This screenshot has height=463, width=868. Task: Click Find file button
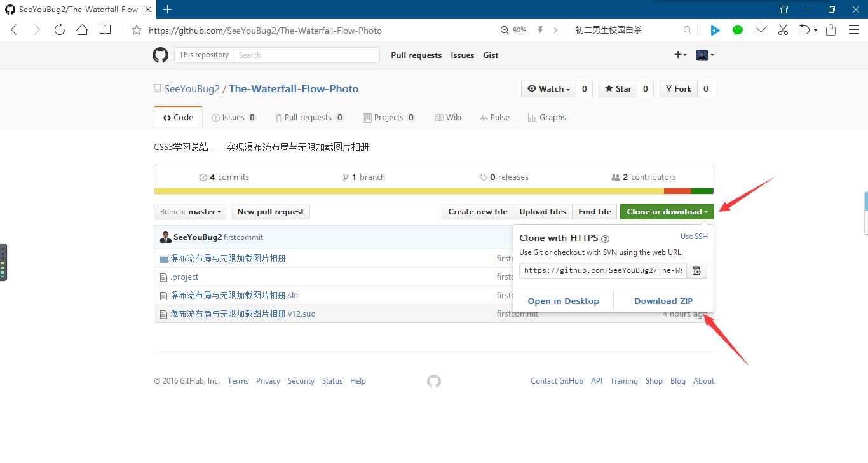pos(595,212)
